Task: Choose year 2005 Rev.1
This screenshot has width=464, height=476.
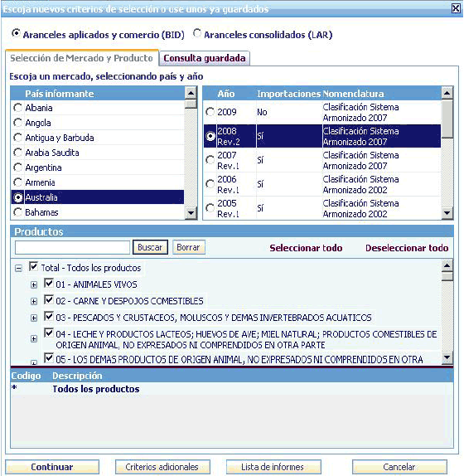Action: tap(210, 208)
